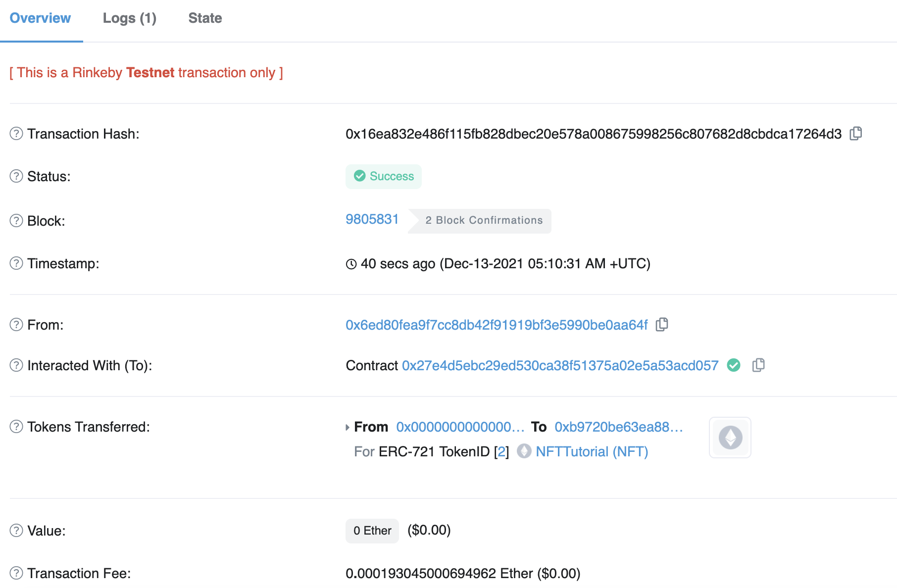Click help icon next to Value
Screen dimensions: 897x588
[16, 531]
